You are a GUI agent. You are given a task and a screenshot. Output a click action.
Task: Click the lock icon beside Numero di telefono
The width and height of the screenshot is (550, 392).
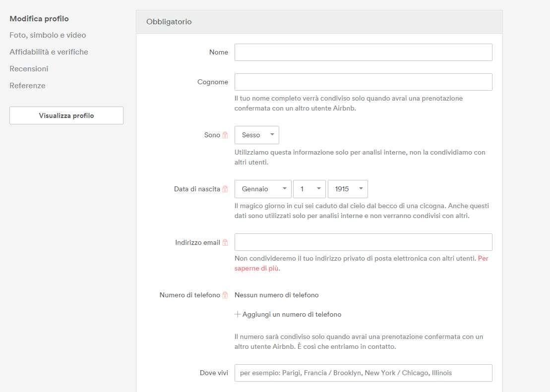225,295
